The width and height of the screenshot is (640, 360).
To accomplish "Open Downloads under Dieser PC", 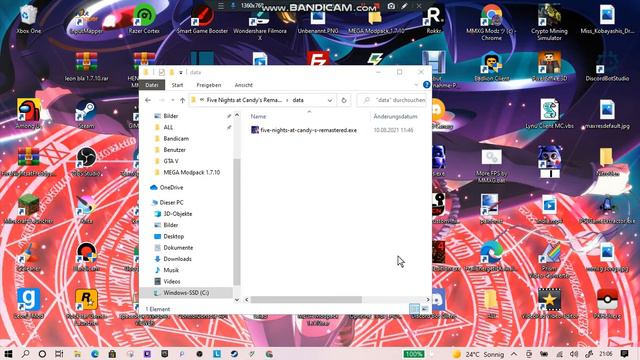I will pyautogui.click(x=177, y=259).
